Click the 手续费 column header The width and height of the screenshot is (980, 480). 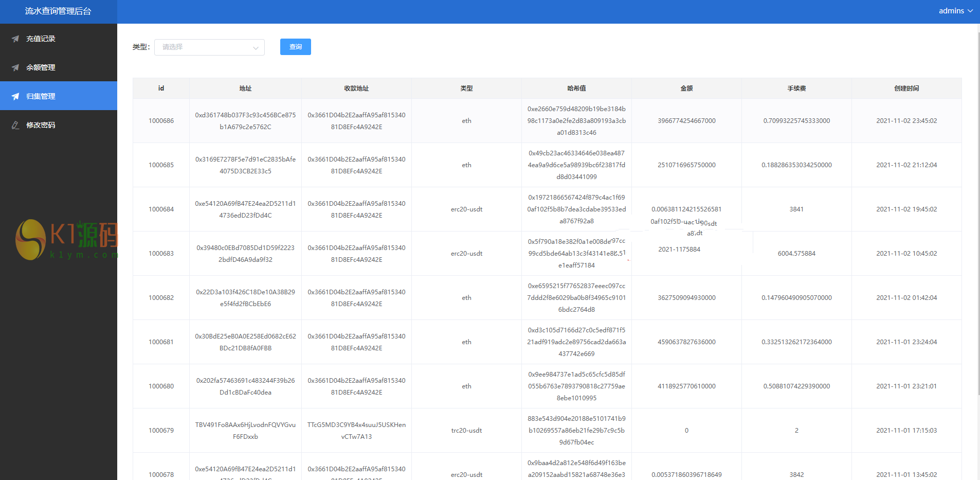point(796,88)
